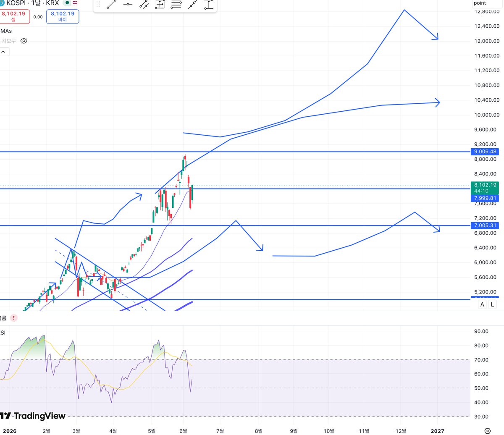This screenshot has width=504, height=435.
Task: Click the 7,005.31 horizontal line price label
Action: [485, 225]
